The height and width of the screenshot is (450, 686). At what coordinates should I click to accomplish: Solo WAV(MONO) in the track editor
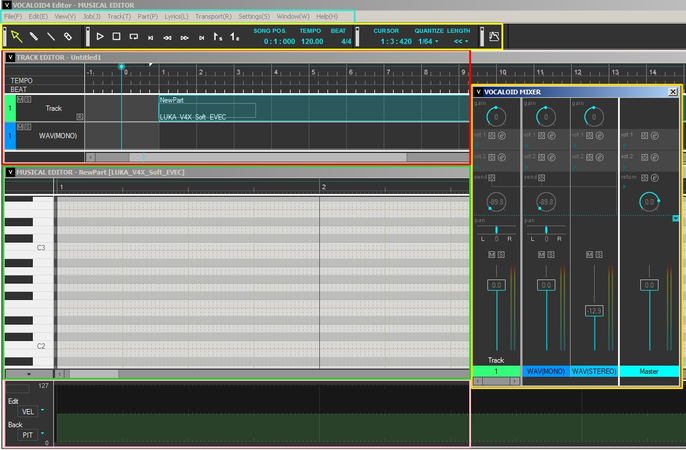pos(28,127)
